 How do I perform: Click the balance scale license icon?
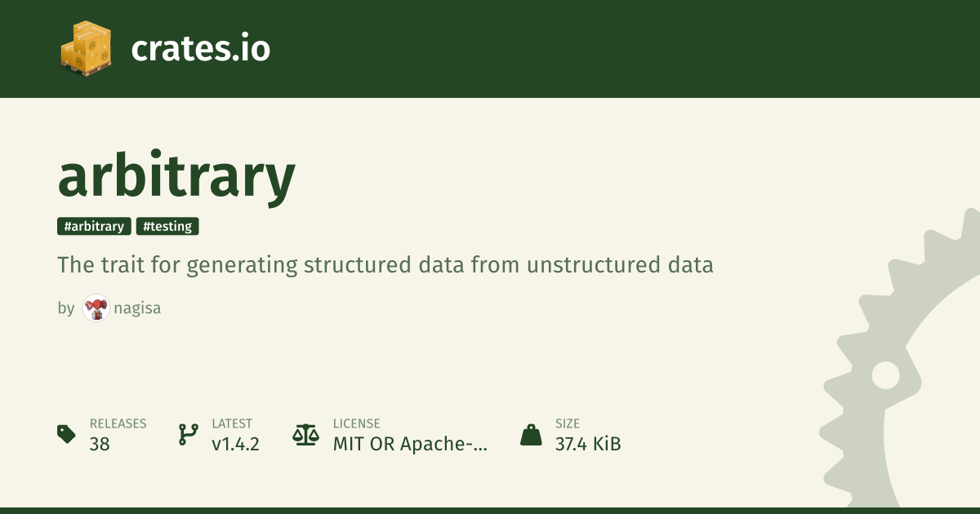pos(306,434)
